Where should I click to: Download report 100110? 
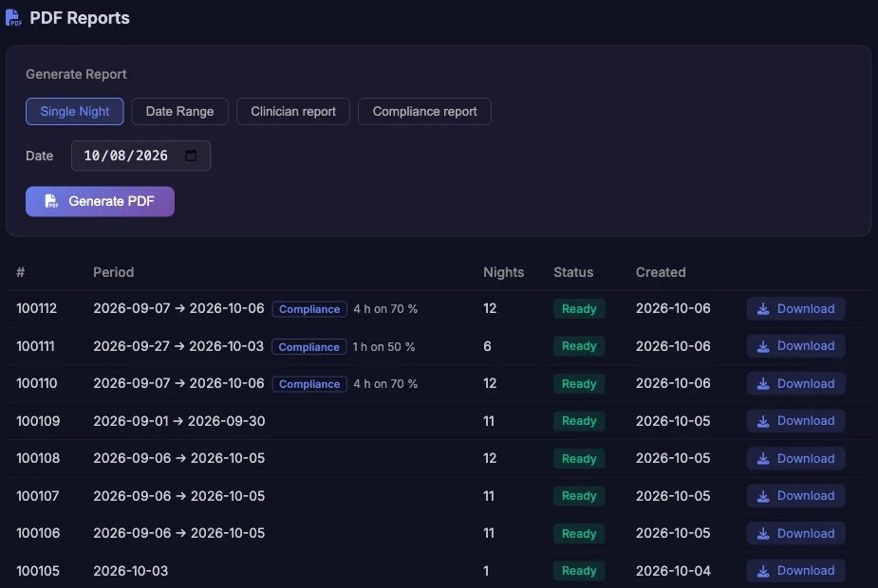coord(795,384)
